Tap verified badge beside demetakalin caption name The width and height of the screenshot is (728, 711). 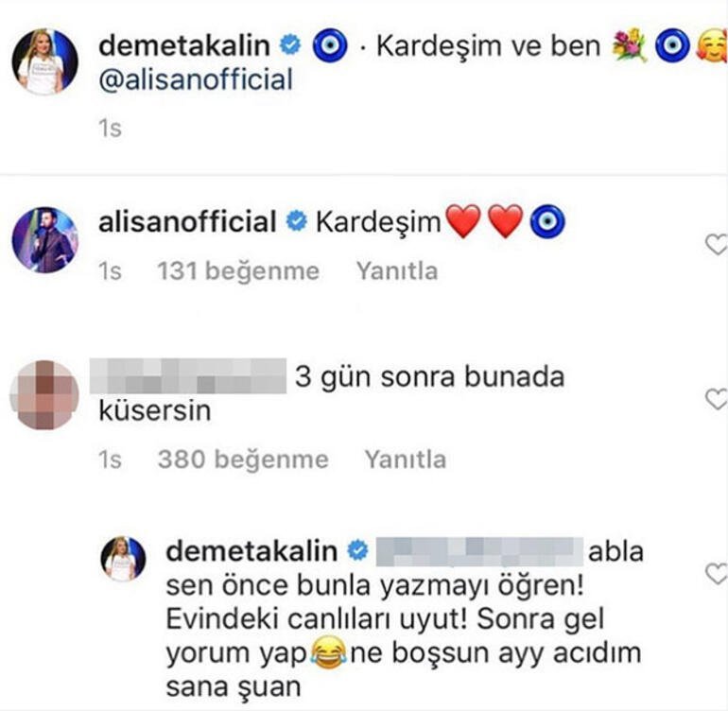pos(290,45)
